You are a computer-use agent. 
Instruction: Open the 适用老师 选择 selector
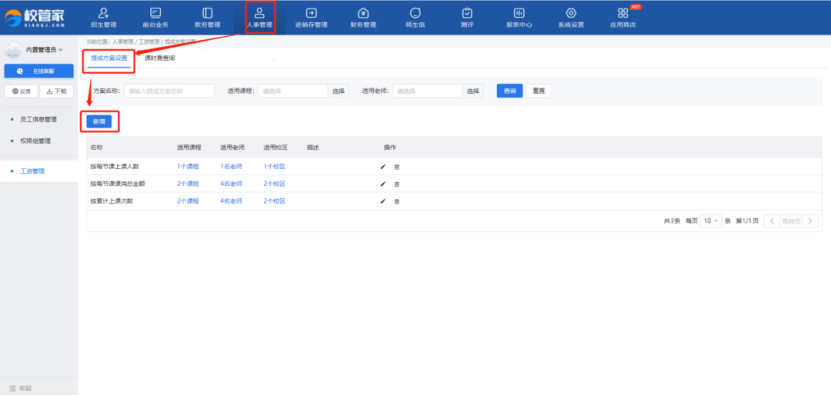pyautogui.click(x=473, y=91)
